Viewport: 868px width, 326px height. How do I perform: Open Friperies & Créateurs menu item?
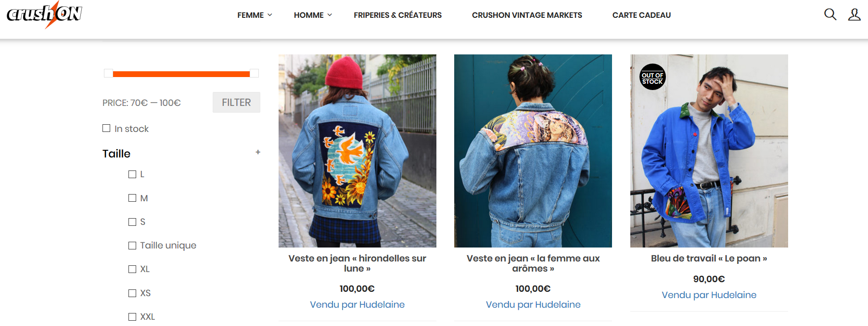pyautogui.click(x=397, y=15)
